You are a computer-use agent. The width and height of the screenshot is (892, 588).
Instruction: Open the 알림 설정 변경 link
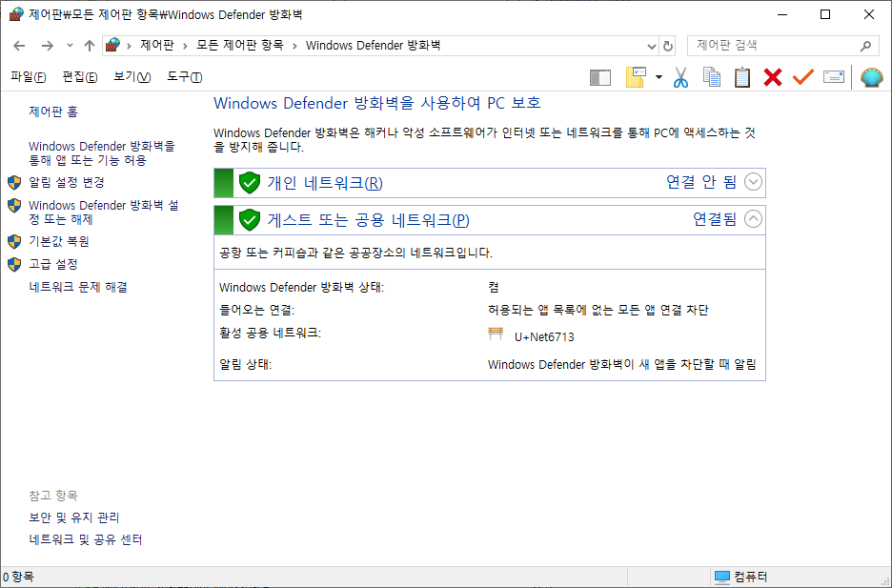coord(67,183)
